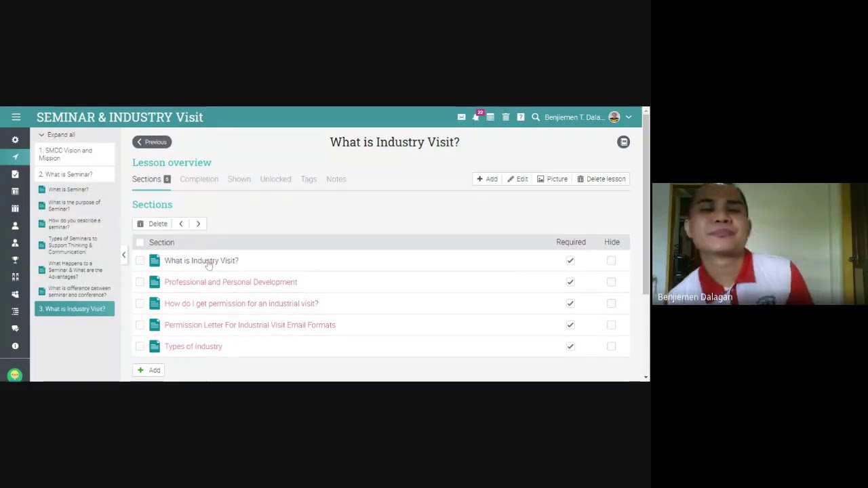Click page icon of Types of Industry row

pyautogui.click(x=155, y=346)
